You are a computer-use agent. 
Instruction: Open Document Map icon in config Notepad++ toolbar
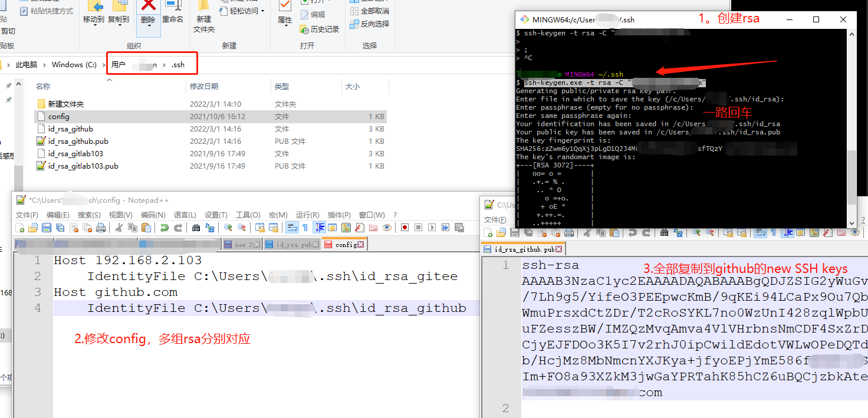(346, 228)
